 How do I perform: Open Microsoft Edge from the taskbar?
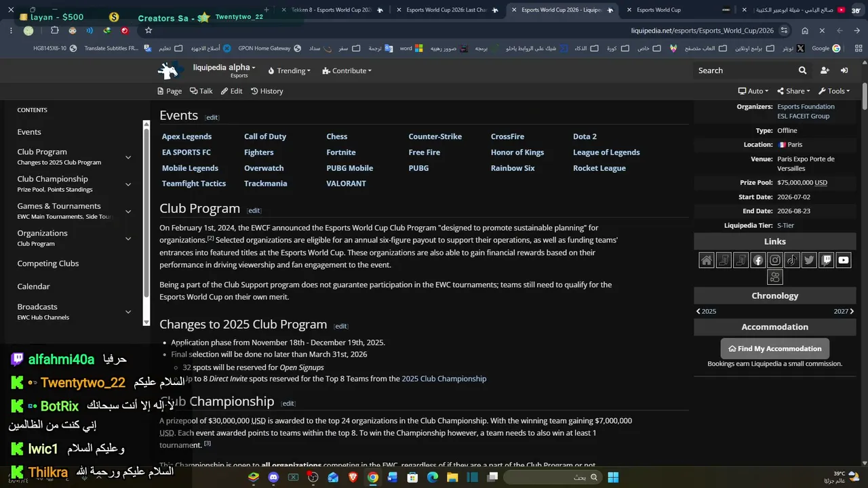(x=433, y=478)
